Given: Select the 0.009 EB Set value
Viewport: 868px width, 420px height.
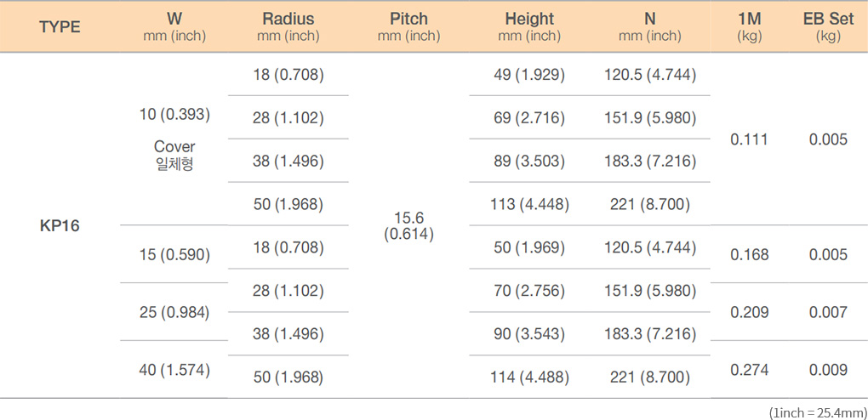Looking at the screenshot, I should 828,370.
